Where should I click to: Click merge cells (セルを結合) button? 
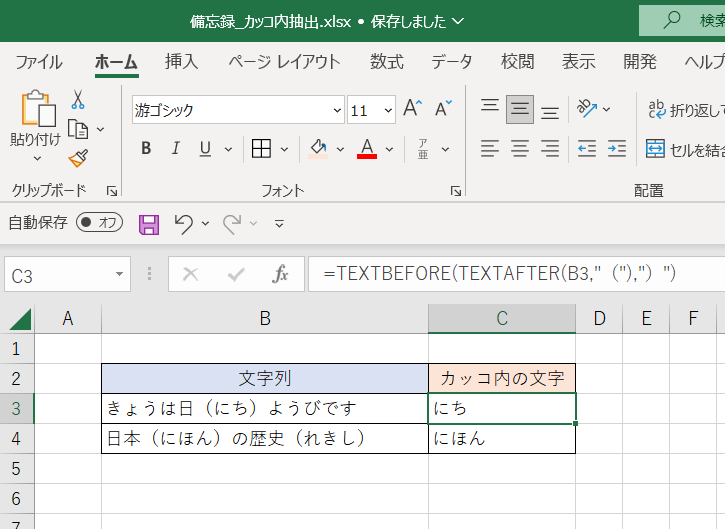pyautogui.click(x=685, y=149)
